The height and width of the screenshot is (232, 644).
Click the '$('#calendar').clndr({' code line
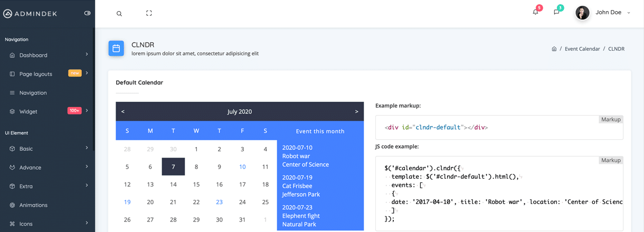[423, 168]
